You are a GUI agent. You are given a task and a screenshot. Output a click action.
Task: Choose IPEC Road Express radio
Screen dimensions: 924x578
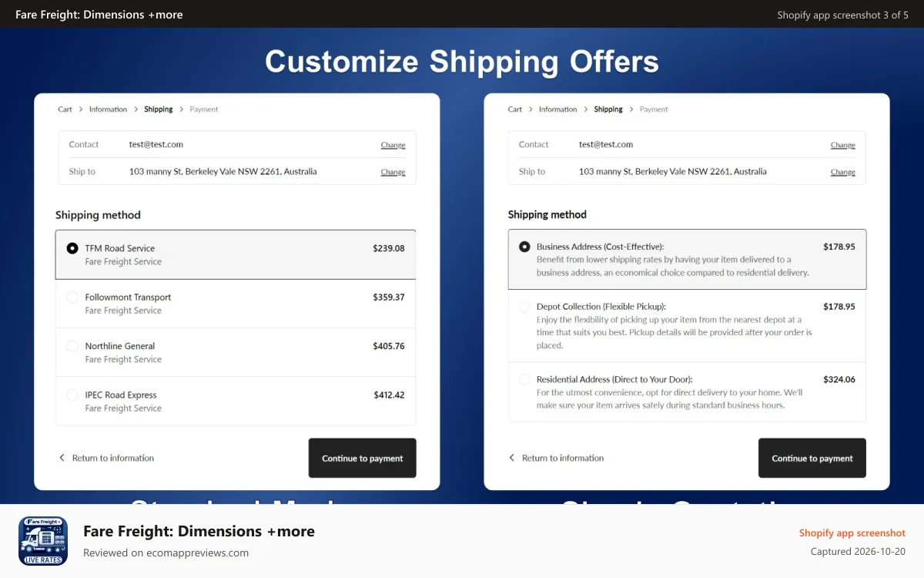(72, 395)
